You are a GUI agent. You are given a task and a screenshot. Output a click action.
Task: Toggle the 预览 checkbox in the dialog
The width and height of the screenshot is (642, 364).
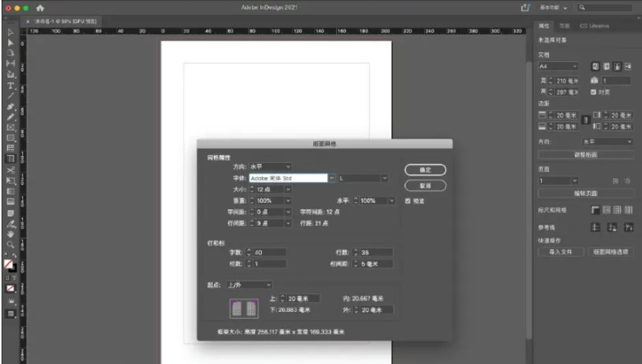(x=409, y=201)
